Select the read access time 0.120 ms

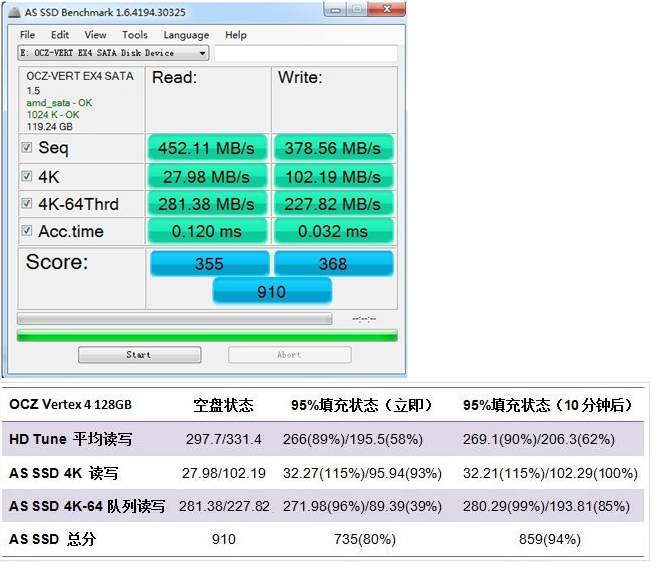click(207, 231)
